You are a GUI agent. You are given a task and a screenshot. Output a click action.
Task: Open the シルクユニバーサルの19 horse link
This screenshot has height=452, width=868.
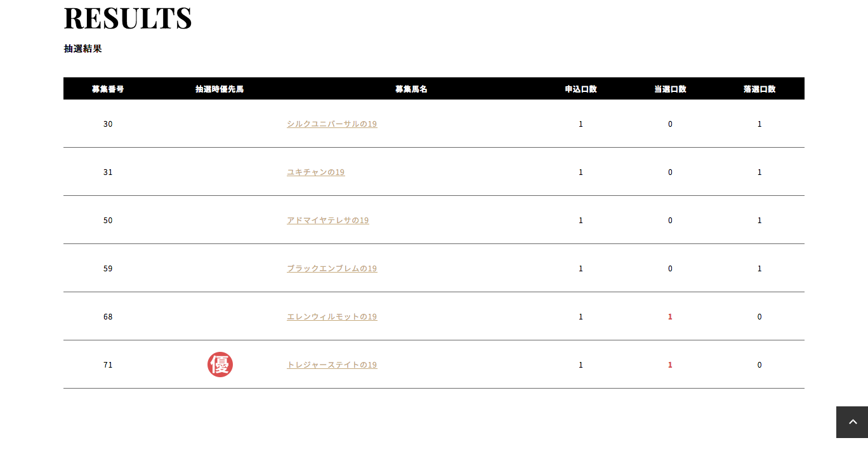(x=332, y=124)
